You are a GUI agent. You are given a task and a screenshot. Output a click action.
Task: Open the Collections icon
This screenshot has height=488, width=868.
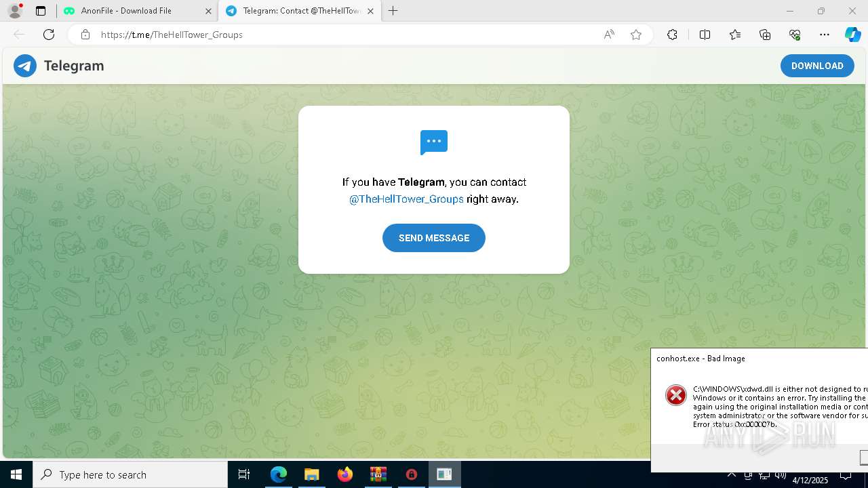[x=765, y=35]
